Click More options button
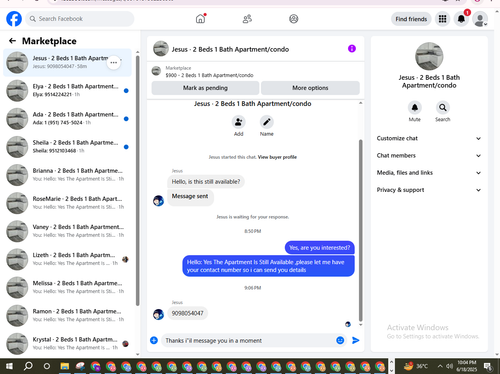The height and width of the screenshot is (374, 500). (x=310, y=88)
